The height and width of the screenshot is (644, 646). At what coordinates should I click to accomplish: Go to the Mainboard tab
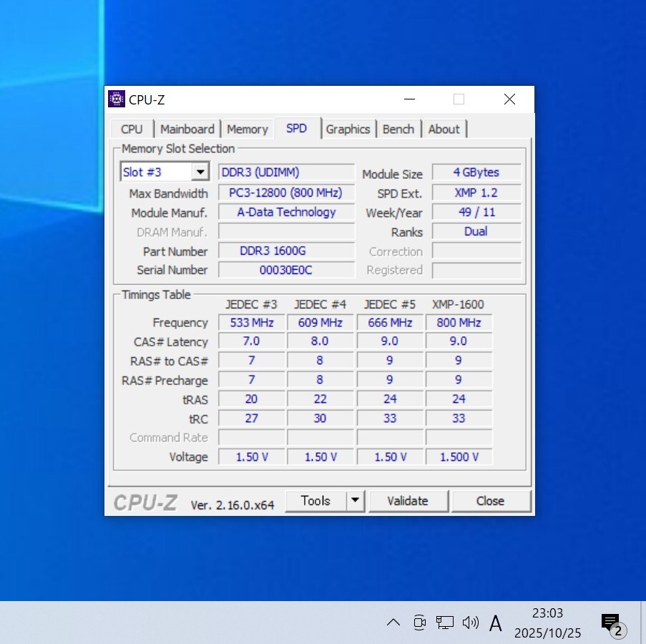click(x=187, y=130)
